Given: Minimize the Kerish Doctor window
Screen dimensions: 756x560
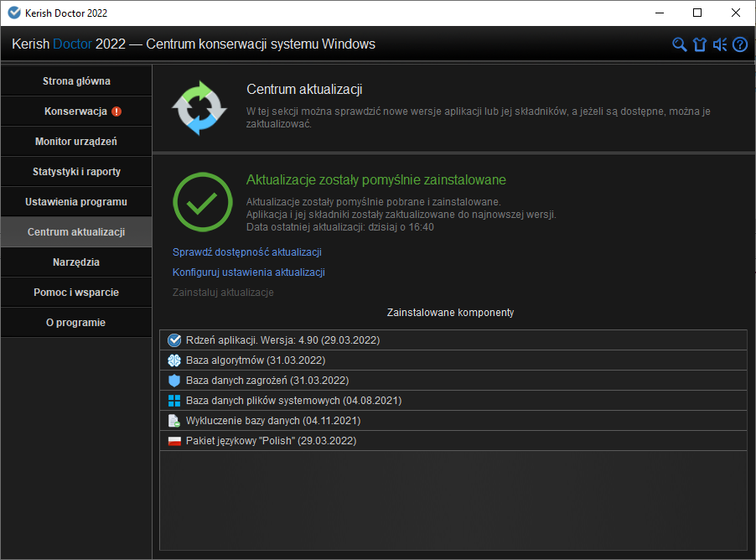Looking at the screenshot, I should click(x=660, y=13).
